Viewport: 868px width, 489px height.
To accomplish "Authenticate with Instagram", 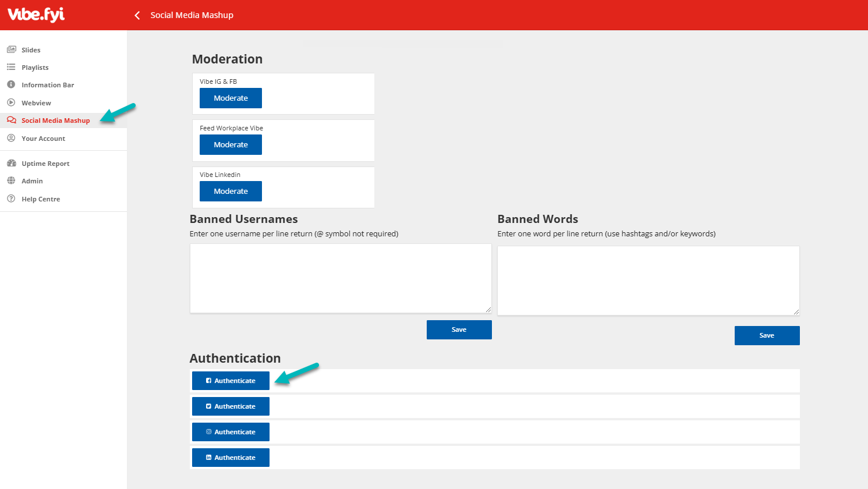I will [x=231, y=432].
